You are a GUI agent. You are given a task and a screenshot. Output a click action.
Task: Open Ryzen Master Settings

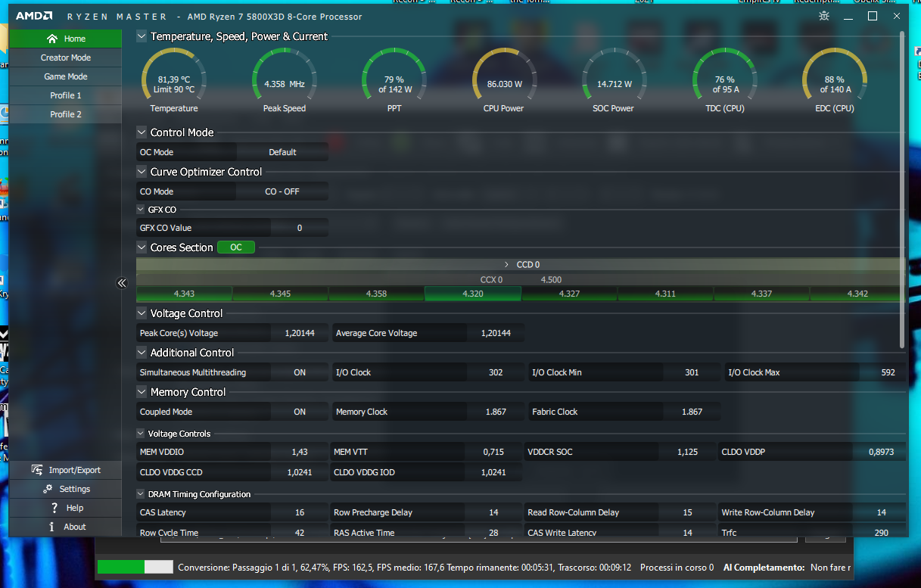[65, 489]
